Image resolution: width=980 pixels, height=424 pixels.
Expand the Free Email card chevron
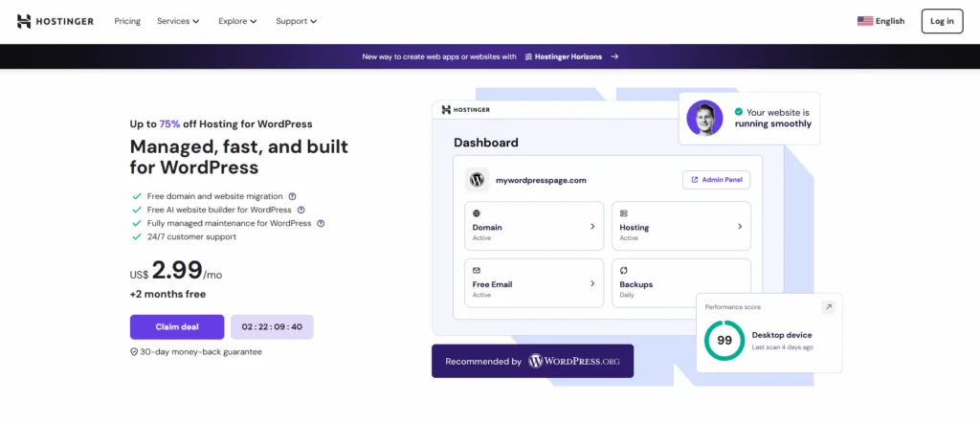[592, 283]
